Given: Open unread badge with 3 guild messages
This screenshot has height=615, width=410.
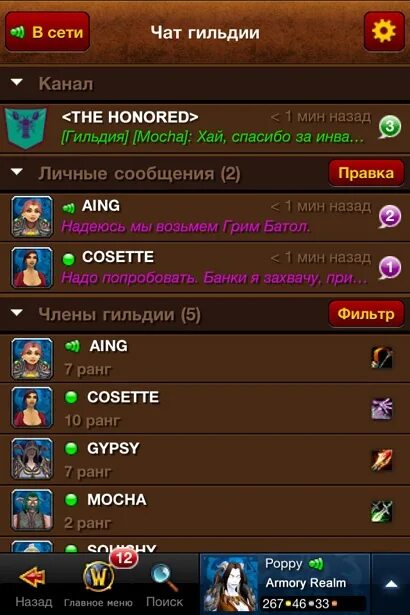Looking at the screenshot, I should (x=390, y=127).
